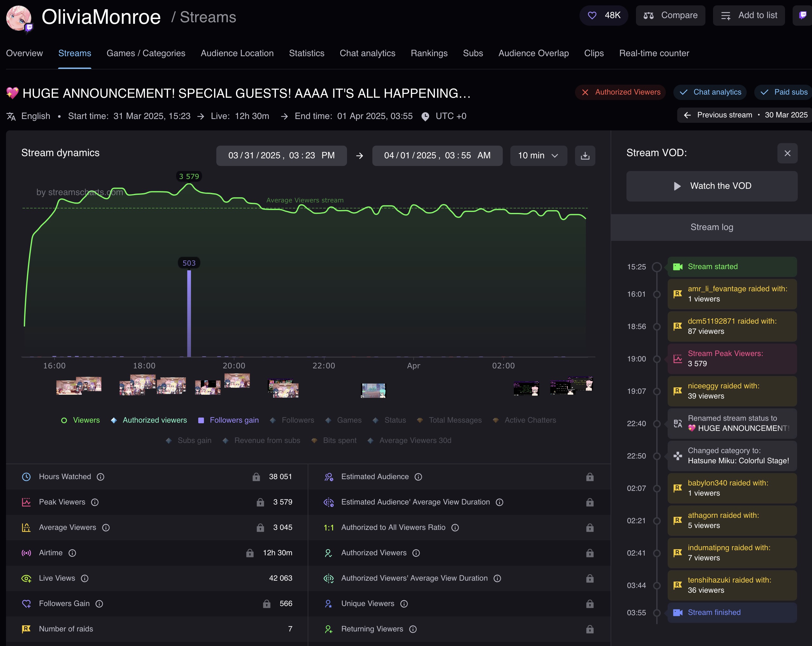Click the Watch the VOD button
This screenshot has width=812, height=646.
[711, 186]
